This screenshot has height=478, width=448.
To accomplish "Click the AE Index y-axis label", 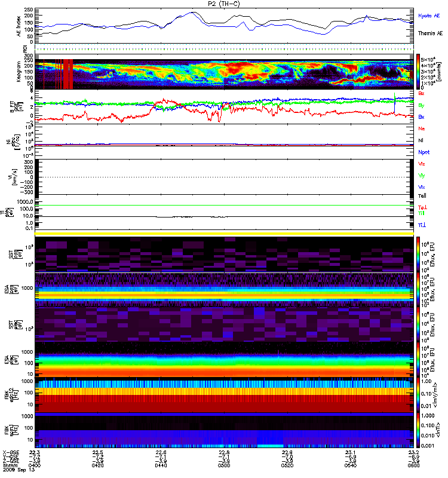I will point(19,26).
